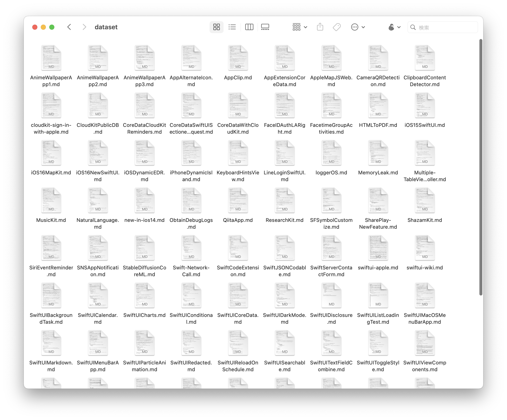Viewport: 507px width, 420px height.
Task: Select AnimeWallpaperApp1.md file icon
Action: tap(51, 58)
